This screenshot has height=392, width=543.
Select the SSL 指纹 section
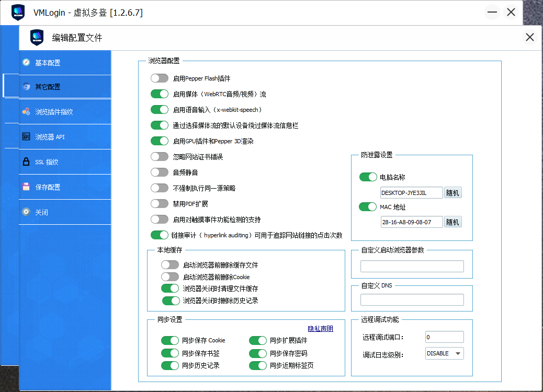65,162
